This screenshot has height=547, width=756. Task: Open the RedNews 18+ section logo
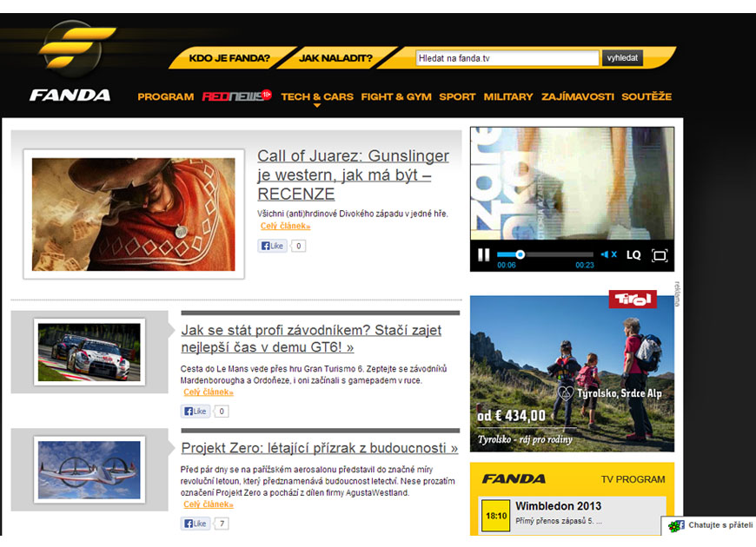click(x=236, y=96)
